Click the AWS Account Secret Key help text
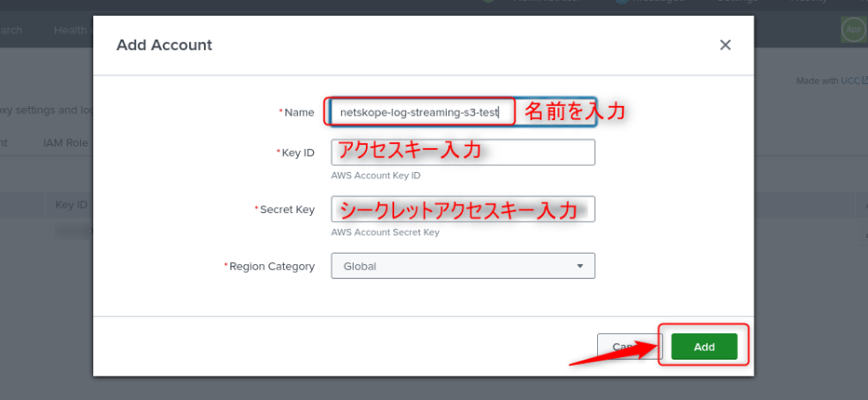The image size is (868, 400). point(386,233)
